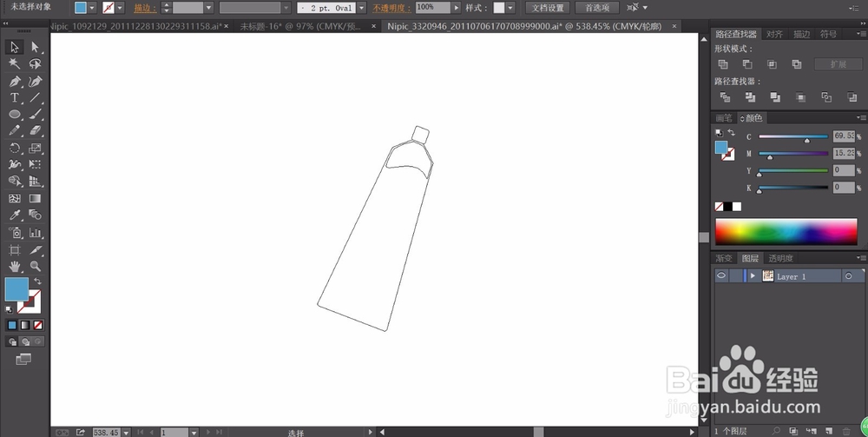Select the Pencil tool
868x437 pixels.
pyautogui.click(x=15, y=130)
